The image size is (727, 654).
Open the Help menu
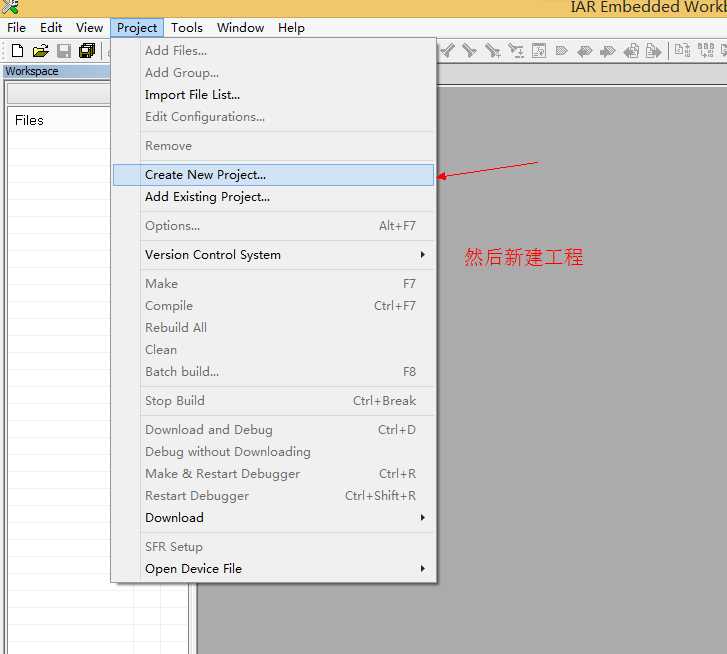pos(291,28)
